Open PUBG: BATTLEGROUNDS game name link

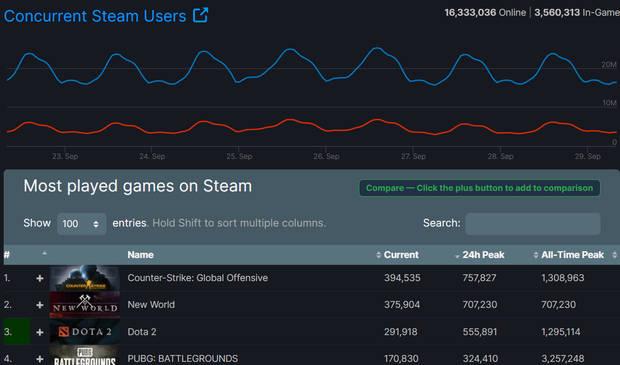[182, 359]
